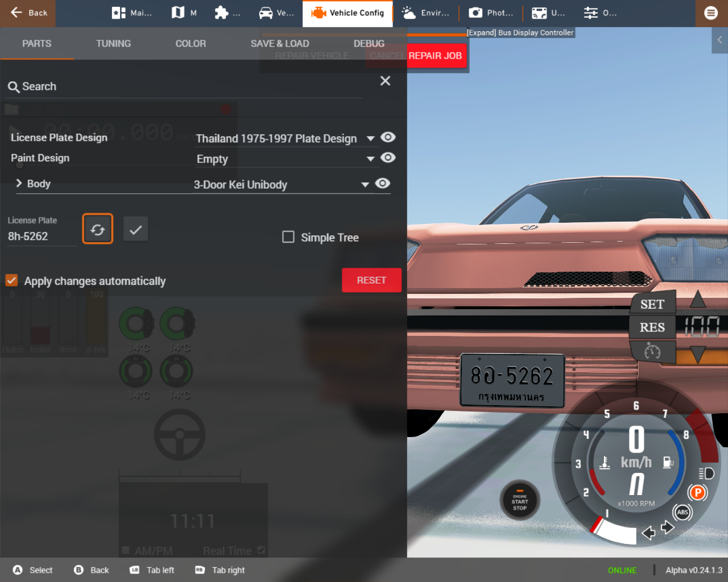728x582 pixels.
Task: Collapse side panel with chevron arrow
Action: coord(719,40)
